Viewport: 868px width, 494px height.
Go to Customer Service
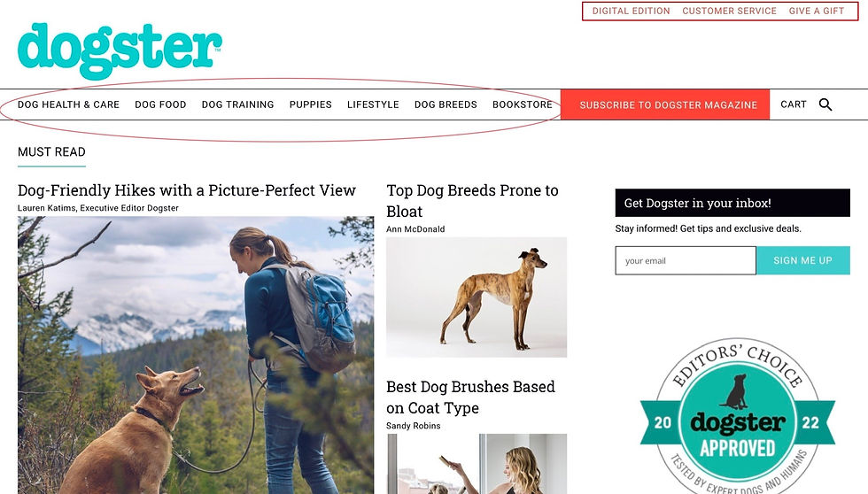[729, 11]
